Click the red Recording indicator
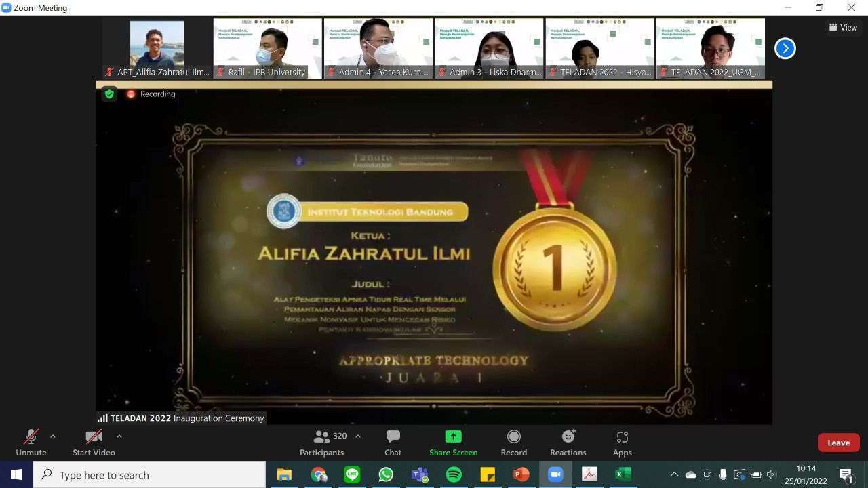Screen dimensions: 868x488 click(151, 94)
